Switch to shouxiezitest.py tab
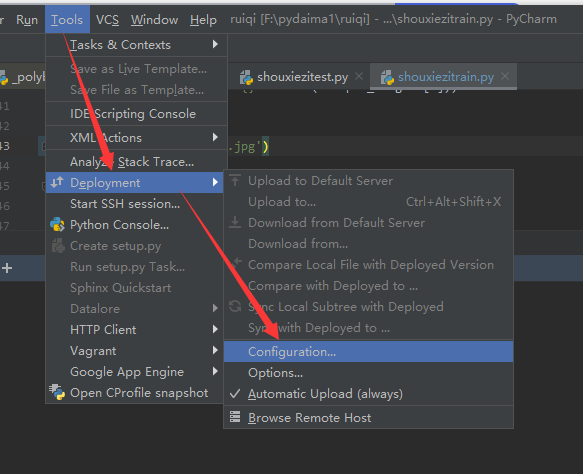583x474 pixels. 302,77
